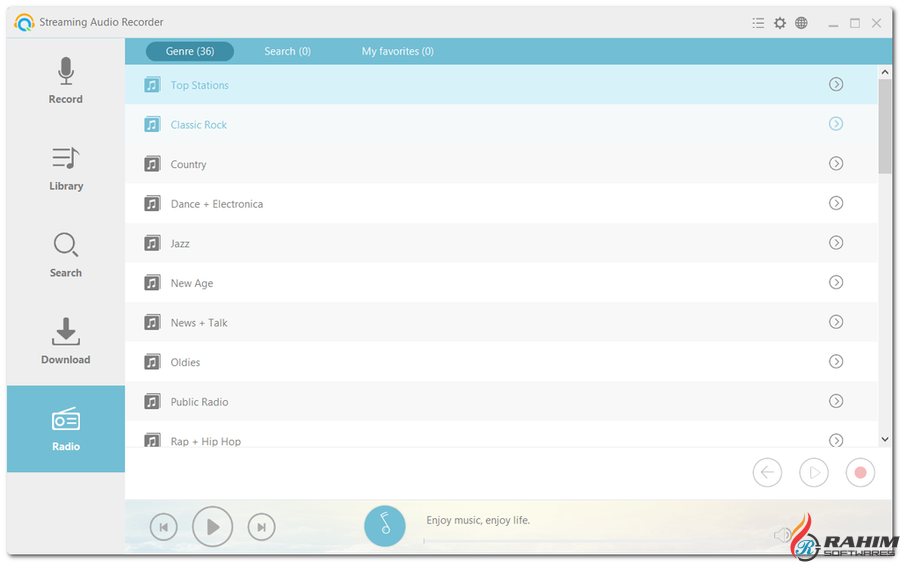Mute audio with the speaker icon
The width and height of the screenshot is (900, 562).
click(x=781, y=535)
